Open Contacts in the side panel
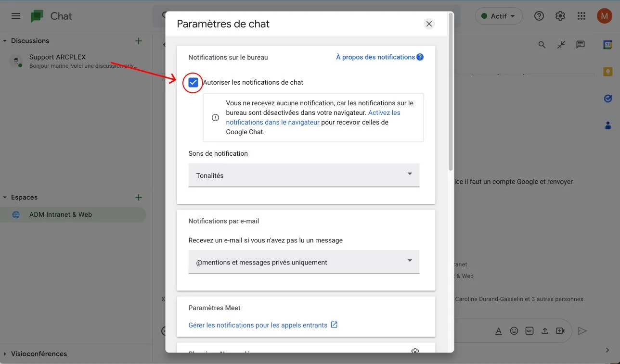This screenshot has width=620, height=364. [608, 126]
